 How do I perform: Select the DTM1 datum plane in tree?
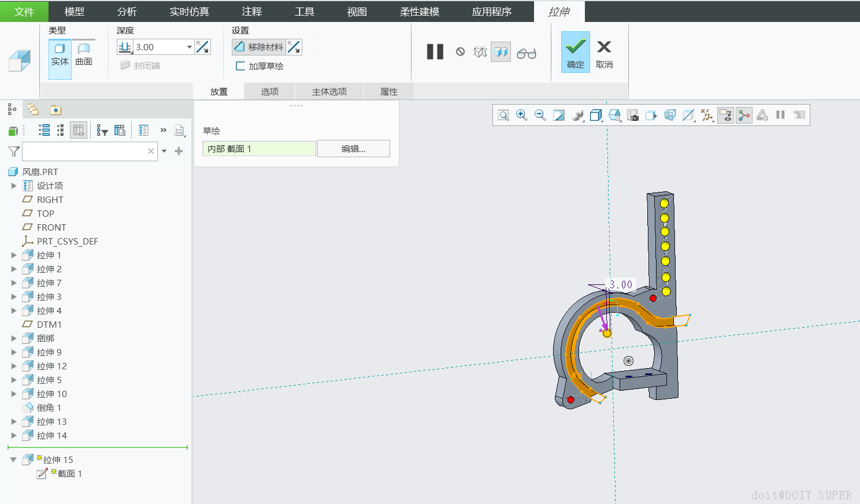pos(49,324)
